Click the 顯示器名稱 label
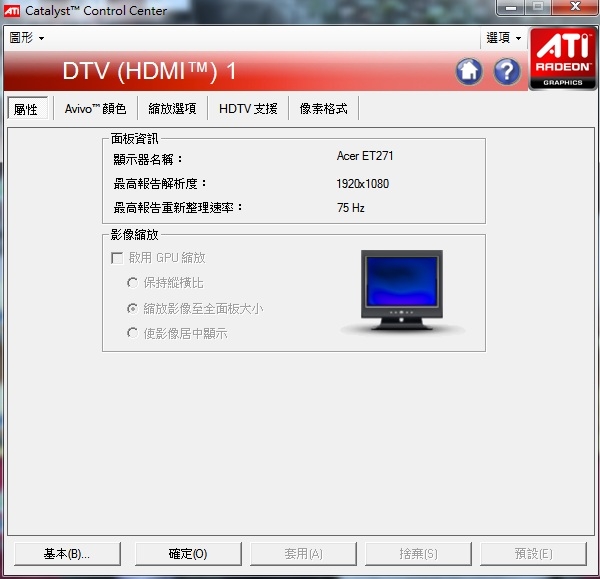Screen dimensions: 600x579 (x=148, y=159)
